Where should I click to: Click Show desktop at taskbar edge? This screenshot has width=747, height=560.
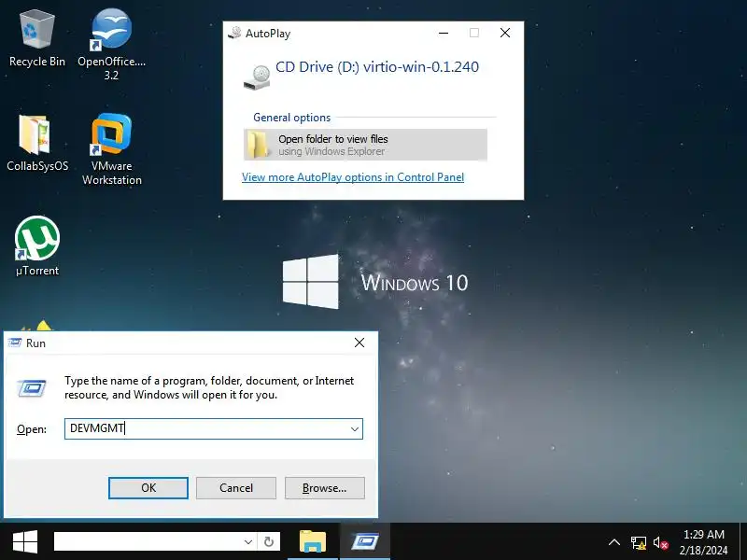pyautogui.click(x=743, y=541)
